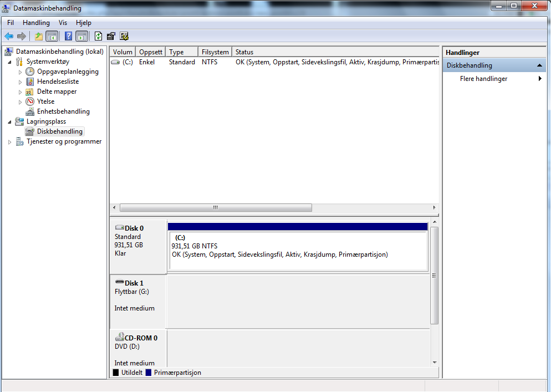Click the volume list right scroll arrow

pyautogui.click(x=435, y=207)
